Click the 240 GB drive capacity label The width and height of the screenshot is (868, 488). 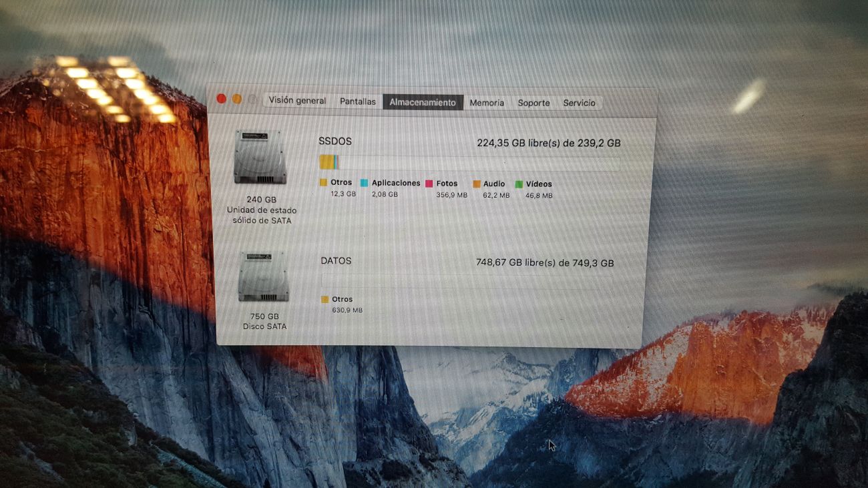pos(261,200)
